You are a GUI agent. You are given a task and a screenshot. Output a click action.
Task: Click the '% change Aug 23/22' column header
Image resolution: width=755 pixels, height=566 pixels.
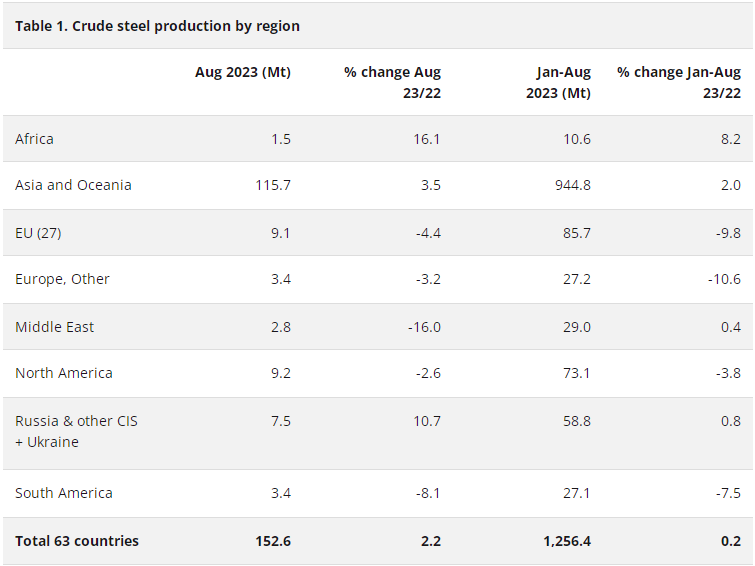(x=392, y=82)
